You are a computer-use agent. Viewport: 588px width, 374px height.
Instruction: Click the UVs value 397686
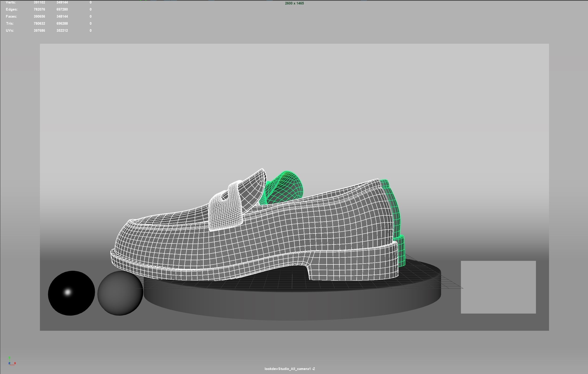tap(39, 31)
